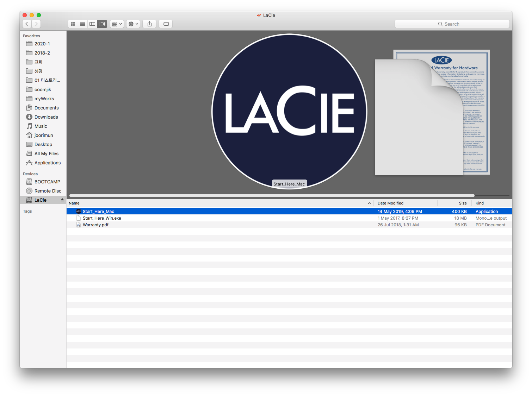This screenshot has height=396, width=532.
Task: Click the 400 KB size value
Action: [x=459, y=212]
